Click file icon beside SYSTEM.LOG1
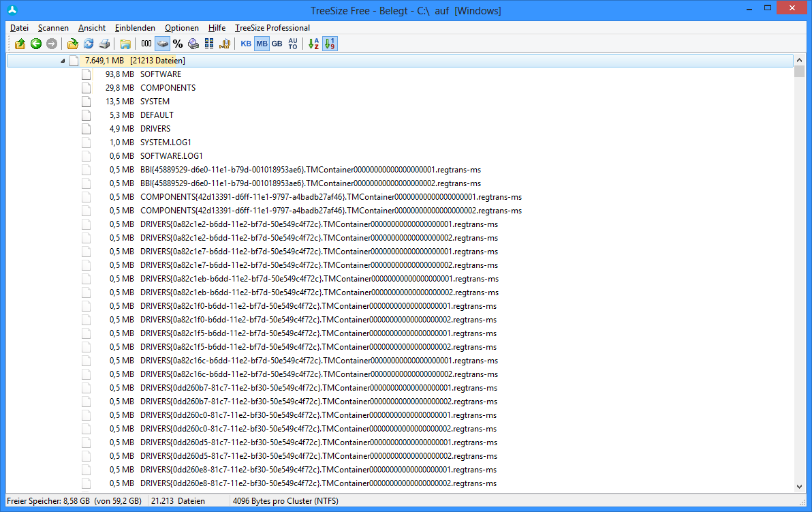The height and width of the screenshot is (512, 812). point(86,142)
